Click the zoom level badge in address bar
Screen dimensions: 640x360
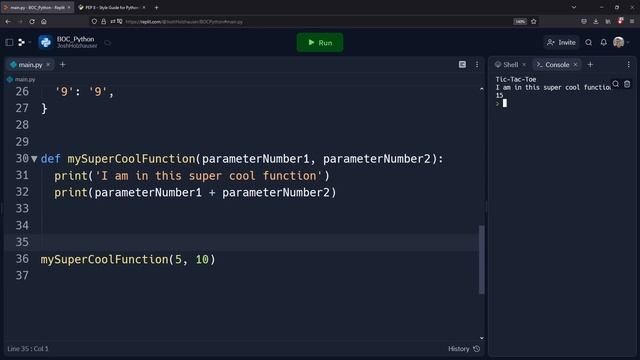520,22
